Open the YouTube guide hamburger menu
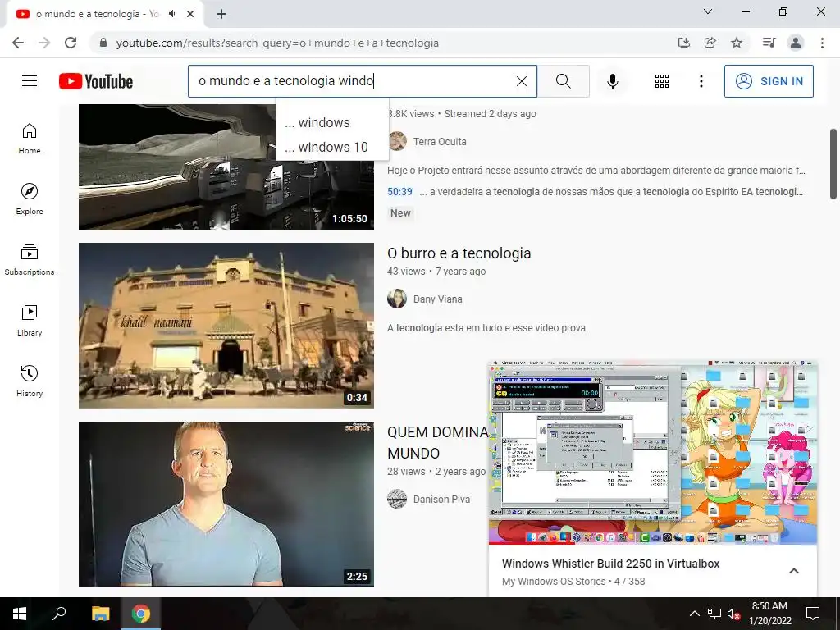 30,81
